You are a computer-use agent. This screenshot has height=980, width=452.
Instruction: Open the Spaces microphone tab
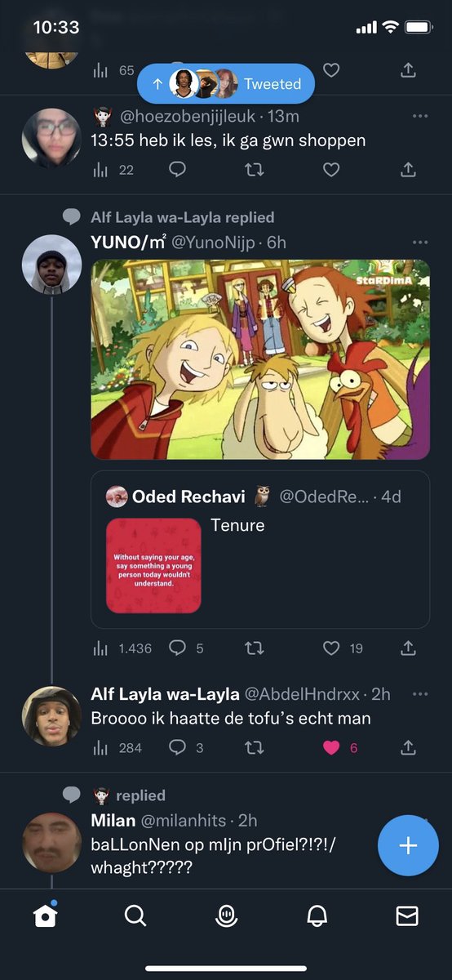226,916
